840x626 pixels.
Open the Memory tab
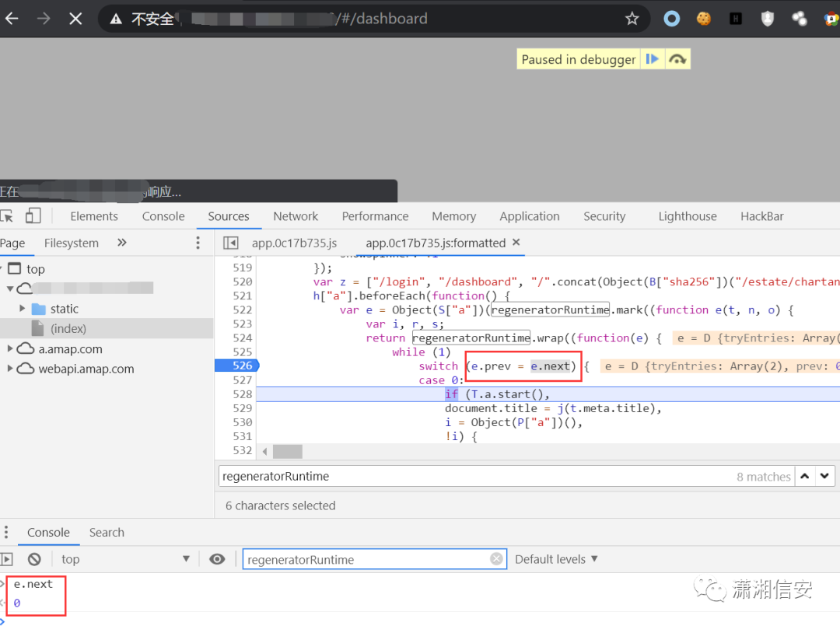453,216
